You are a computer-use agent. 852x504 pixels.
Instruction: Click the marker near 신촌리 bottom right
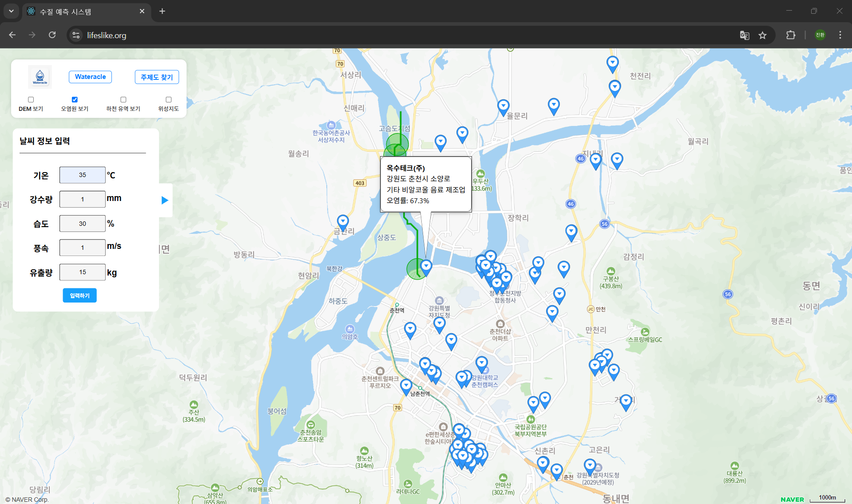click(543, 465)
